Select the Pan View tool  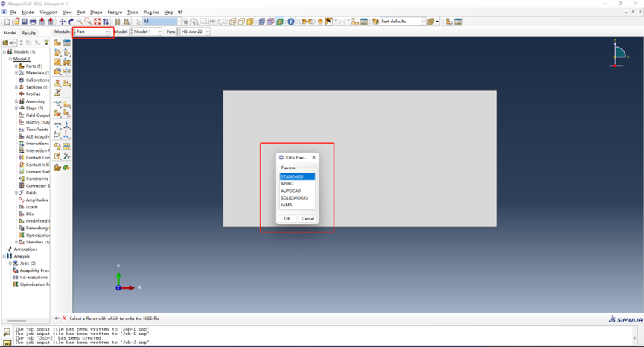pyautogui.click(x=62, y=22)
